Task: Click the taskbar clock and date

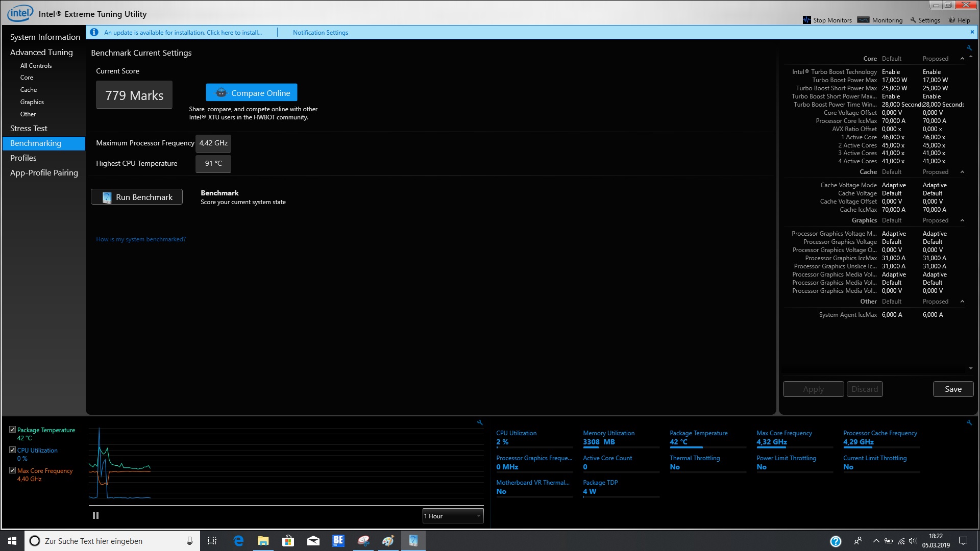Action: (x=936, y=541)
